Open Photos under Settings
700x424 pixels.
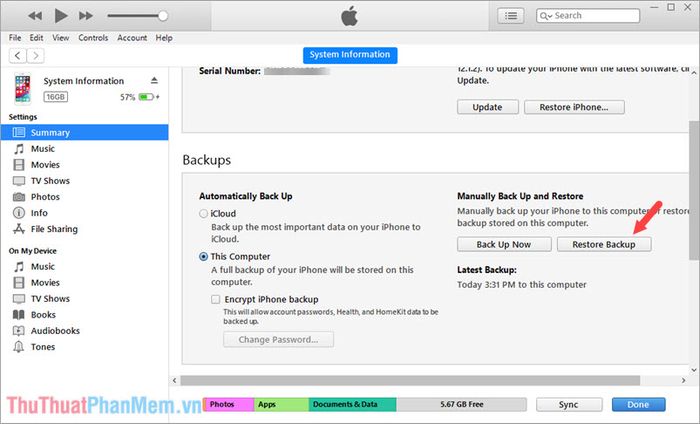(x=45, y=197)
